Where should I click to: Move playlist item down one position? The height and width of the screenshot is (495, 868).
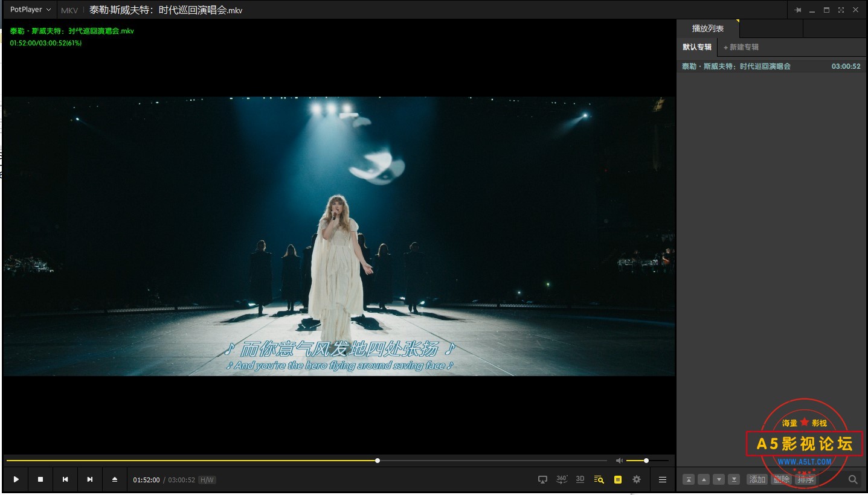(x=719, y=479)
